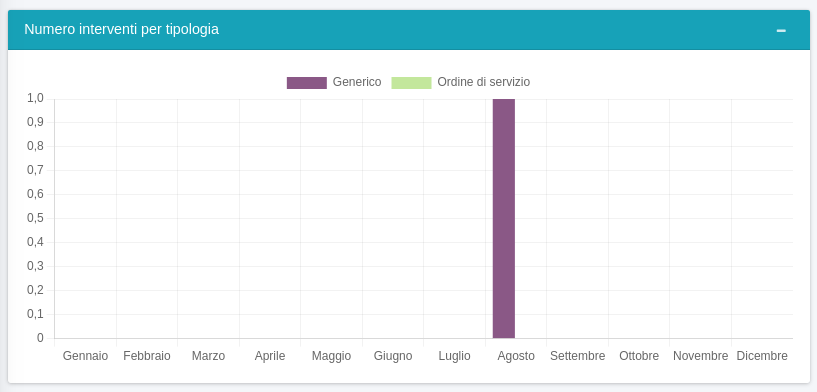
Task: Click the Settembre axis label
Action: pos(578,356)
